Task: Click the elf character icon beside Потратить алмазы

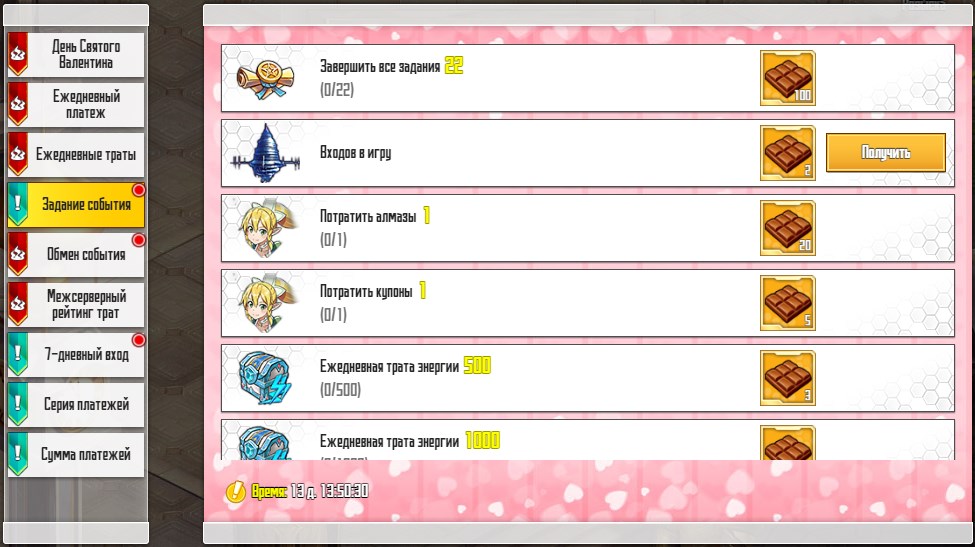Action: tap(266, 228)
